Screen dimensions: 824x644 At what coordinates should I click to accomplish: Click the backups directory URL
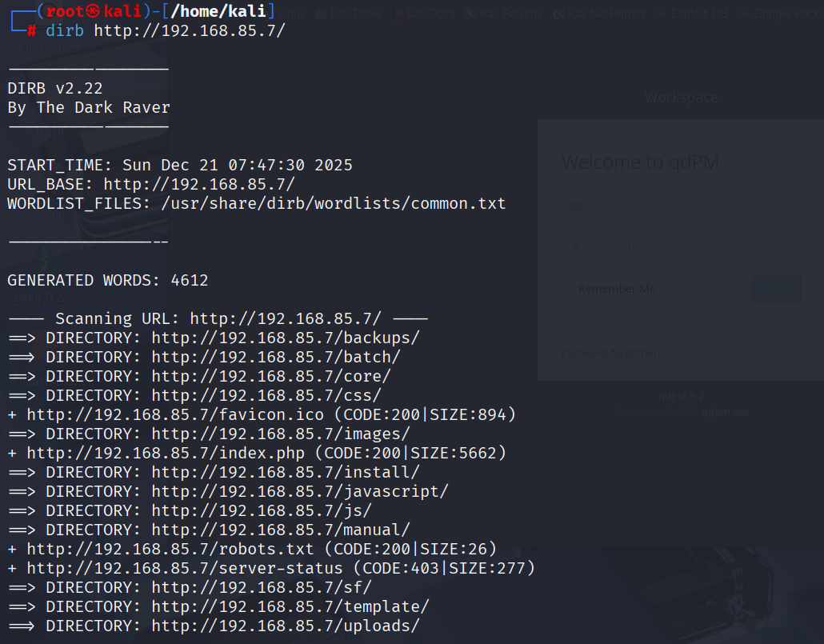285,338
